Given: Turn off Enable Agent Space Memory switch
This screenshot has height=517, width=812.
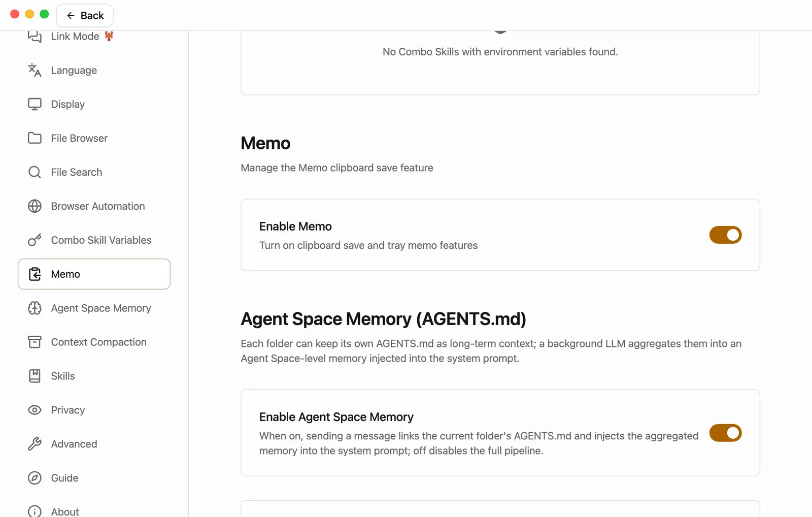Looking at the screenshot, I should (725, 433).
